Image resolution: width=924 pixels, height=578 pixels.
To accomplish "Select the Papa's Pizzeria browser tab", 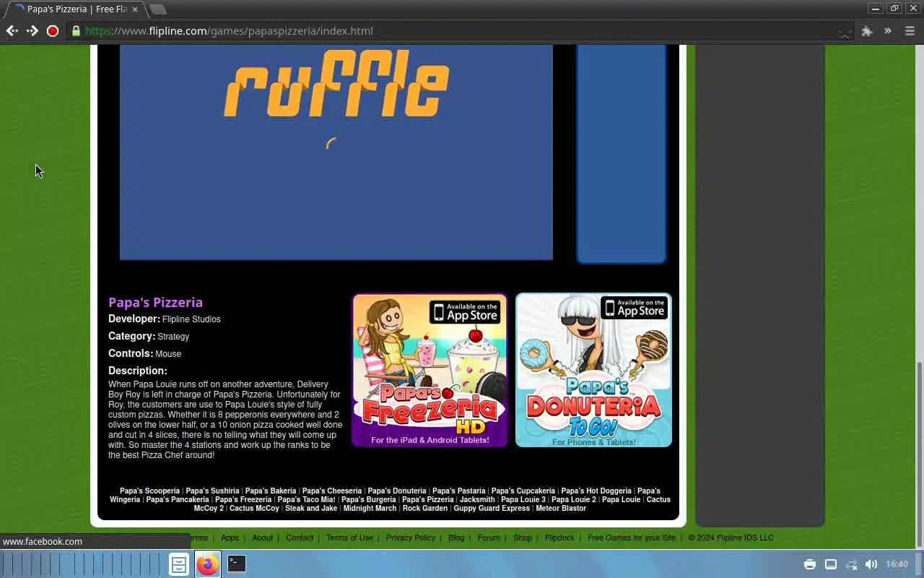I will [x=75, y=9].
